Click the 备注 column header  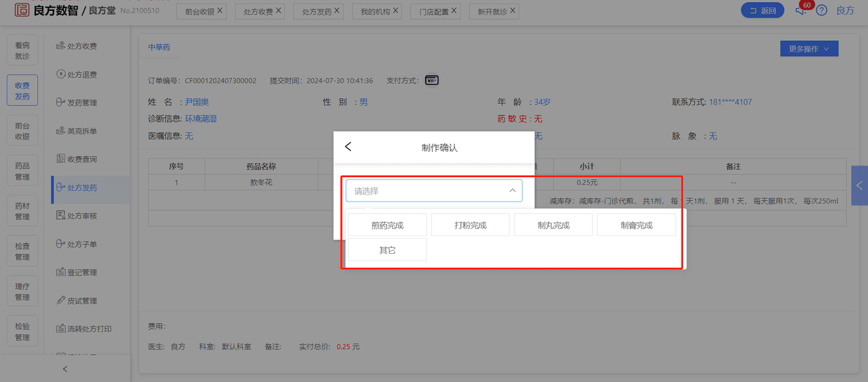[733, 166]
